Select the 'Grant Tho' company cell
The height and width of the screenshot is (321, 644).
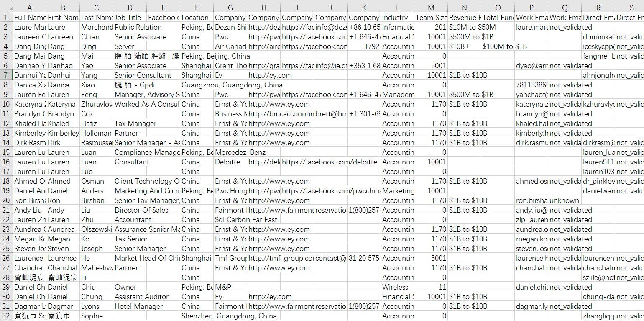click(x=230, y=66)
